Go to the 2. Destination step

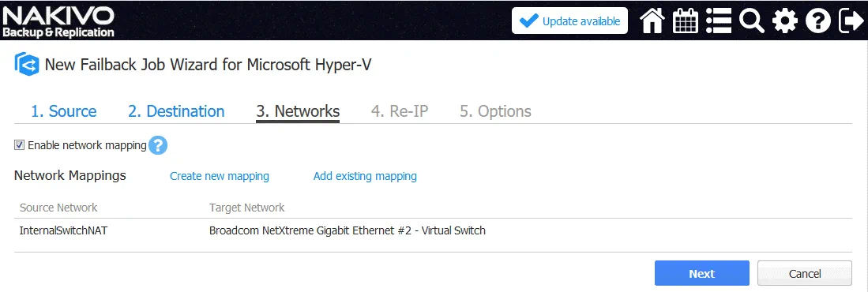(176, 111)
